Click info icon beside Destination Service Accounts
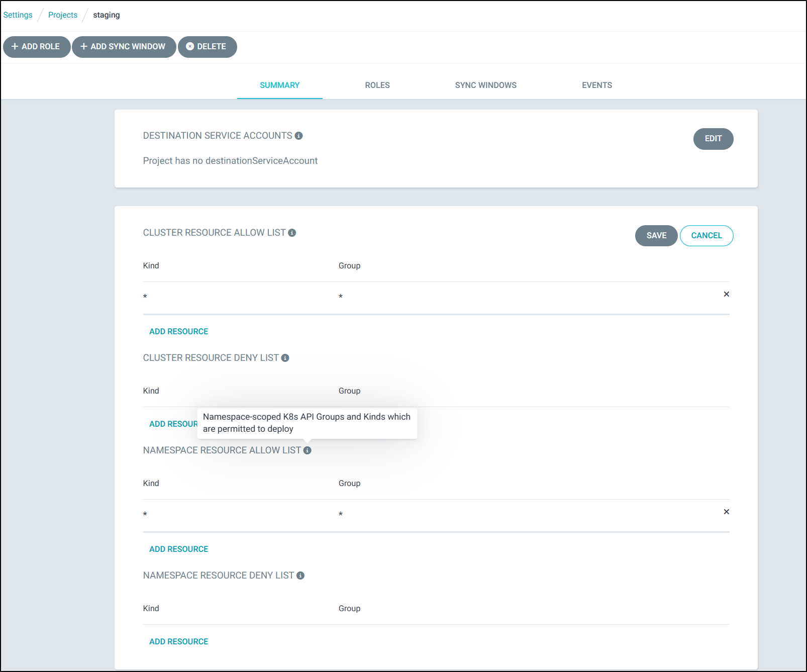807x672 pixels. point(298,136)
